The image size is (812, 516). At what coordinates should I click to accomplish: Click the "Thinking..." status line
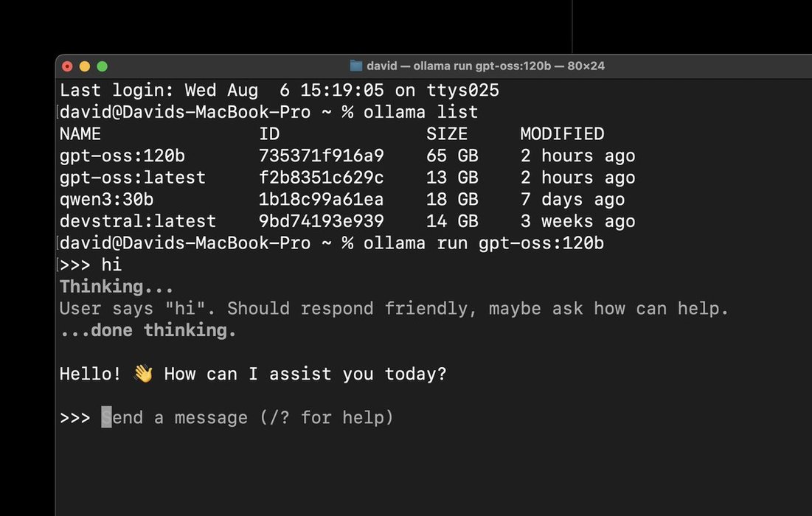(x=117, y=287)
